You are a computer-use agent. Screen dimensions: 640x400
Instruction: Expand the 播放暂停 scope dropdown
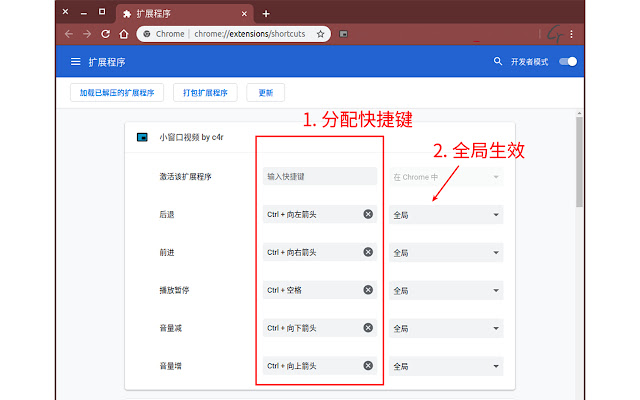click(x=446, y=290)
